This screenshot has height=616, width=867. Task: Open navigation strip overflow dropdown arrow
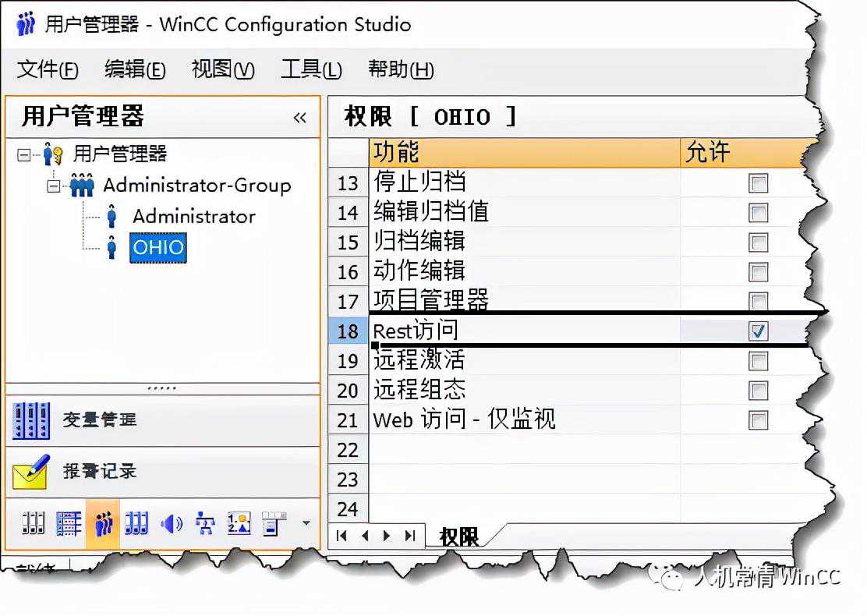pyautogui.click(x=305, y=523)
